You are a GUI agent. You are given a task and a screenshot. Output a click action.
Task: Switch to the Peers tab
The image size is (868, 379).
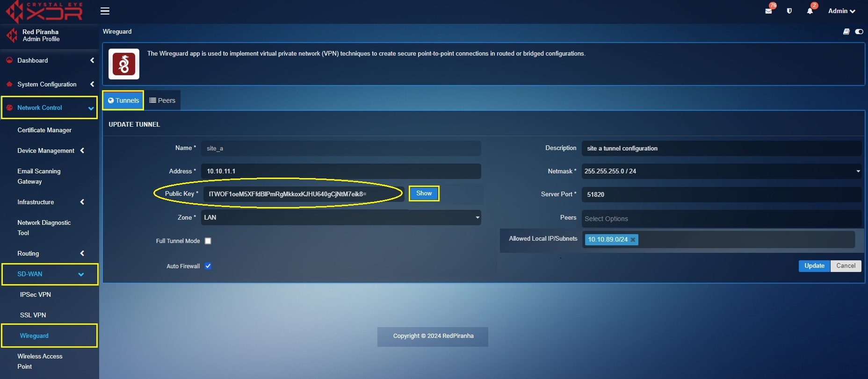pos(162,100)
